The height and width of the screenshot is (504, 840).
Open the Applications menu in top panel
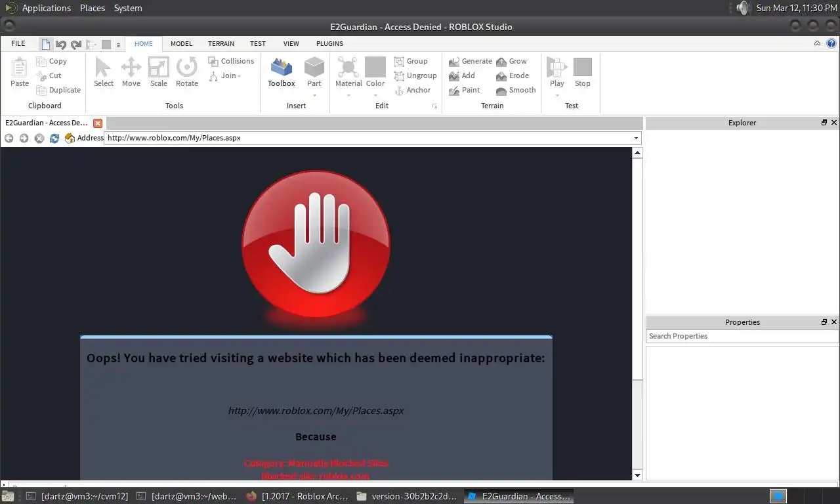(x=47, y=8)
